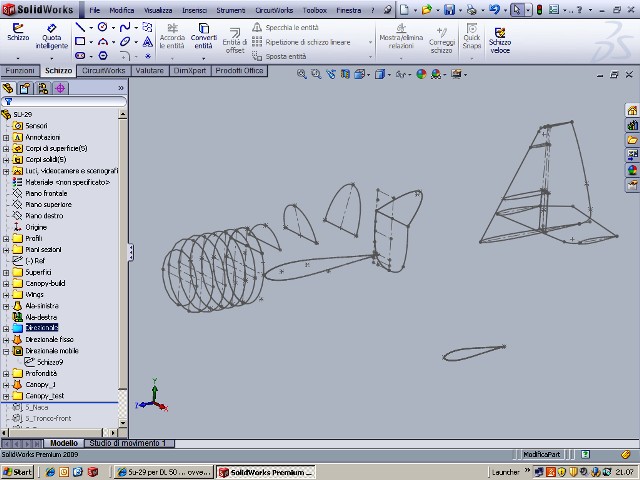Expand the Annotazioni tree node
The height and width of the screenshot is (480, 640).
(6, 137)
